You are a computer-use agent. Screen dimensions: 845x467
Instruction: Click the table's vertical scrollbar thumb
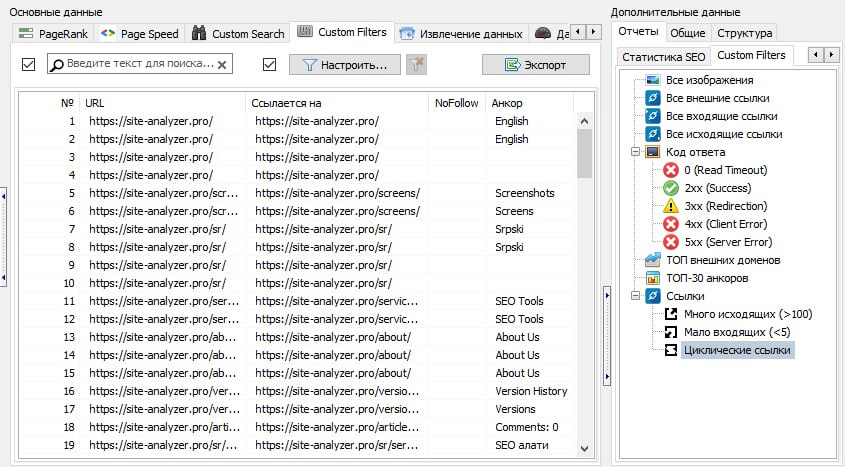coord(584,150)
